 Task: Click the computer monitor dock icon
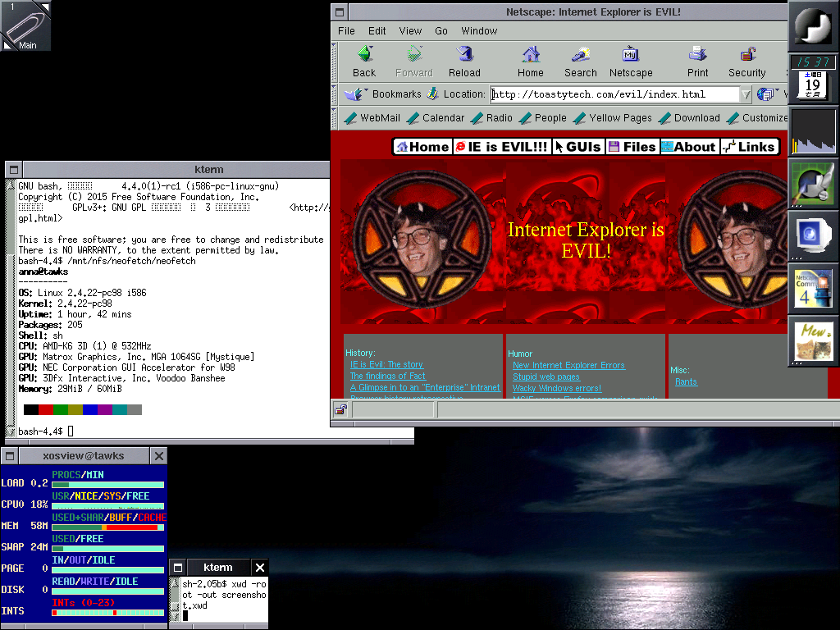813,236
